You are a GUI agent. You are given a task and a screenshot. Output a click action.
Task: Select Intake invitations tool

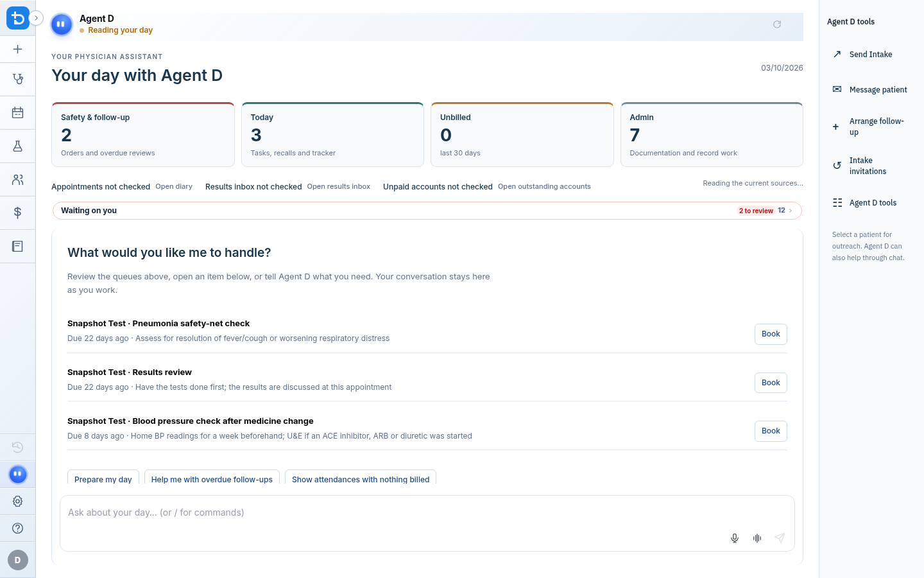[871, 166]
